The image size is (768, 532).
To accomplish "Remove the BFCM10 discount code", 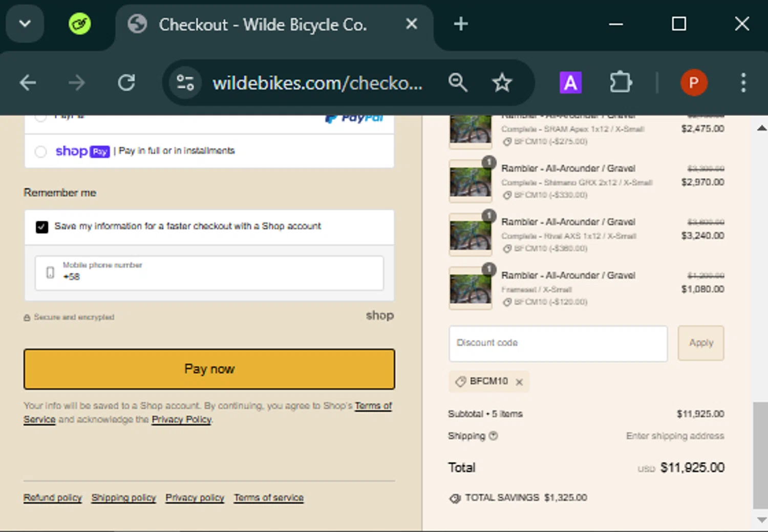I will click(x=519, y=382).
